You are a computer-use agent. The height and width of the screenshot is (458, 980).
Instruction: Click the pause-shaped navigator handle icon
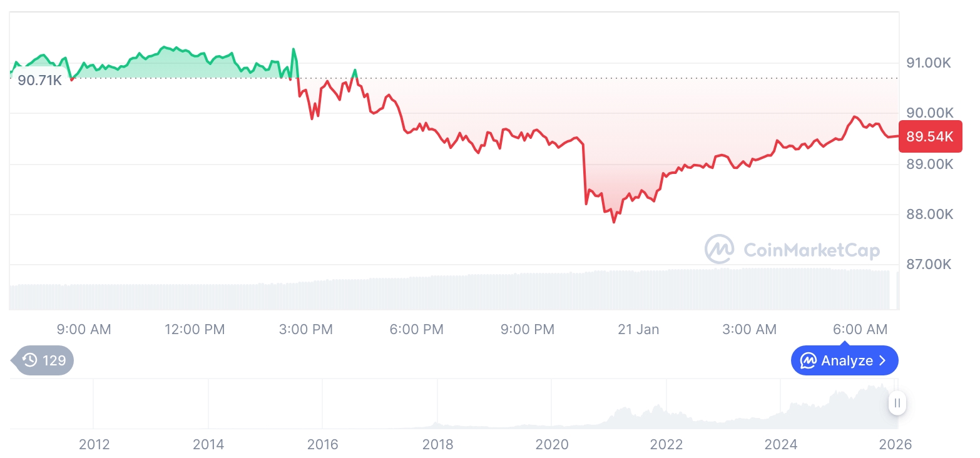(x=897, y=403)
